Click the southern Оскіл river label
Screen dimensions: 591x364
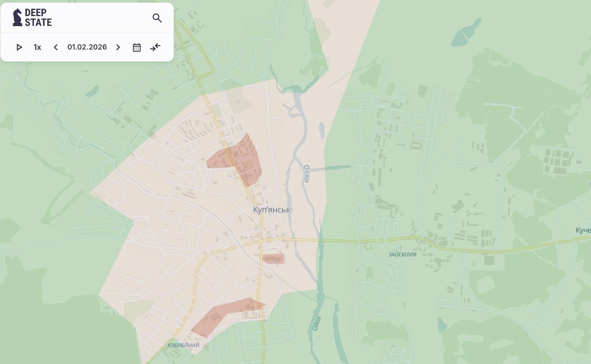316,323
